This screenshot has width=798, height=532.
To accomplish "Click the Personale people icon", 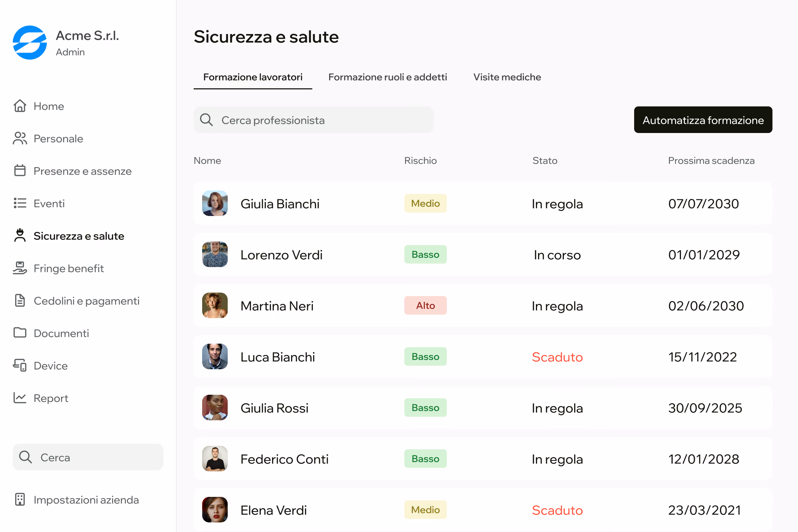I will (x=20, y=138).
